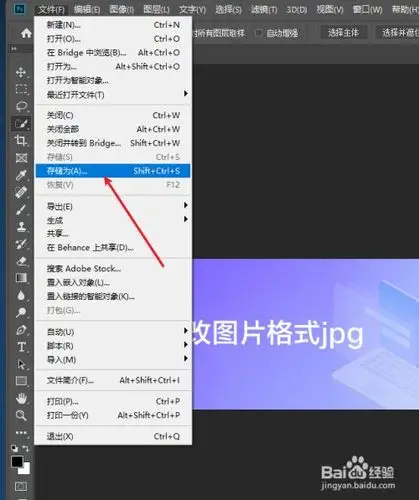This screenshot has height=500, width=419.
Task: Choose 打开(O)... menu entry
Action: pyautogui.click(x=113, y=39)
